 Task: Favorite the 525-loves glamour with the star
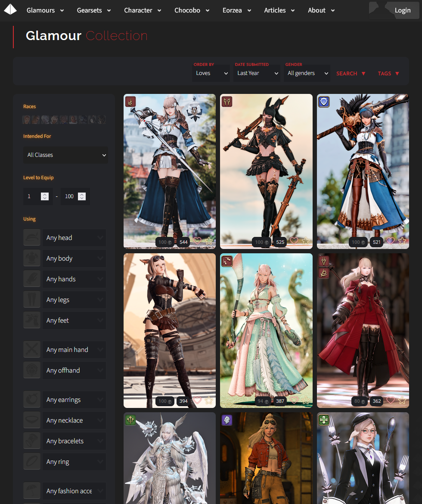click(x=306, y=241)
